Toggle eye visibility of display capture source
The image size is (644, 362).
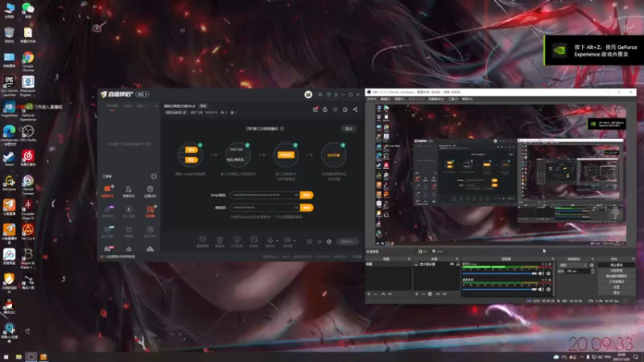click(452, 265)
